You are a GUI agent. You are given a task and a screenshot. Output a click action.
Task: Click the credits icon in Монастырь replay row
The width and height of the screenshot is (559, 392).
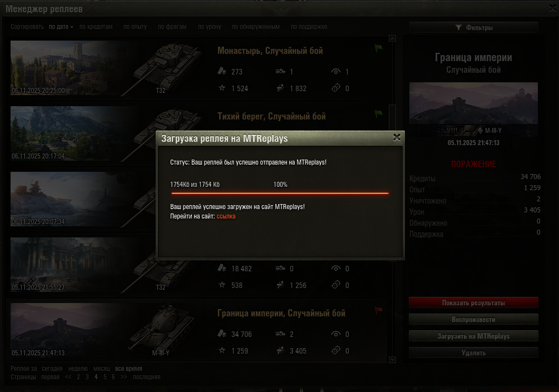pyautogui.click(x=222, y=71)
